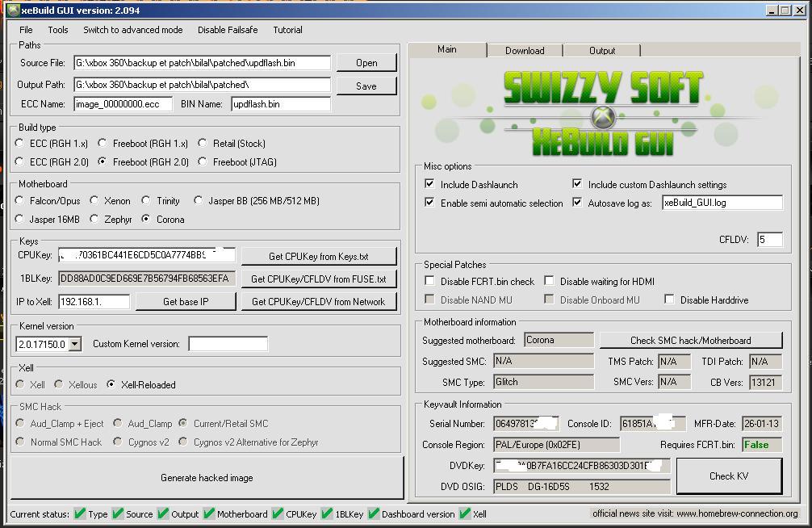Click Get CPUKey from Keys.txt button
The image size is (812, 528).
point(319,257)
